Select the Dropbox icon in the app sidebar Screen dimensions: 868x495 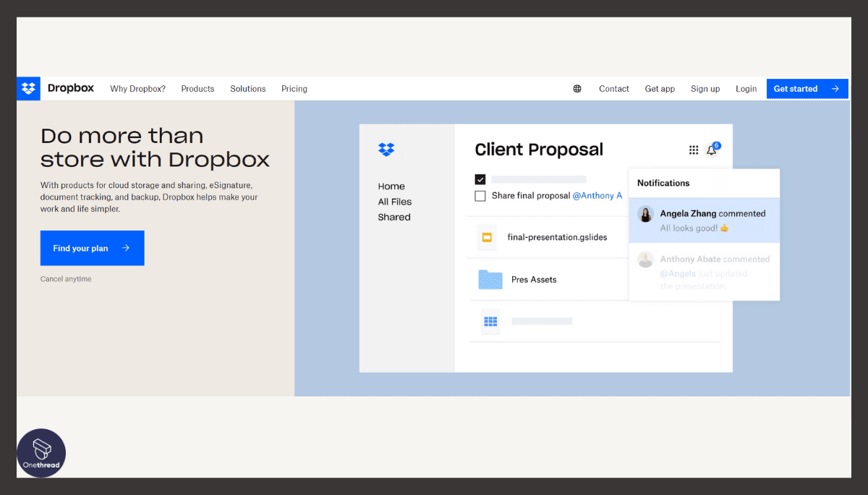tap(386, 150)
